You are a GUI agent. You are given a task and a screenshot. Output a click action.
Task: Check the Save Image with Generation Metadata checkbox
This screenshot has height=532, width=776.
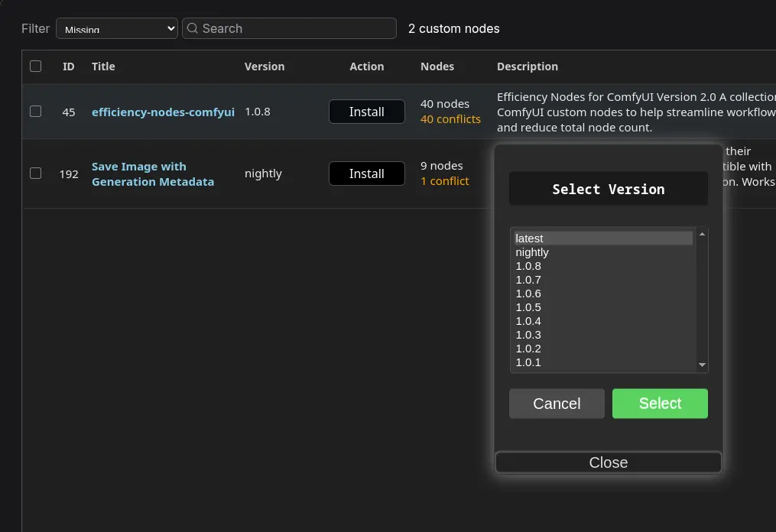[36, 174]
